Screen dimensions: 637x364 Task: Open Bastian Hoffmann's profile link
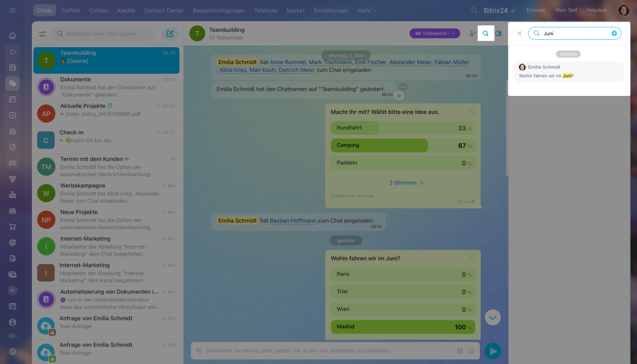(x=293, y=220)
